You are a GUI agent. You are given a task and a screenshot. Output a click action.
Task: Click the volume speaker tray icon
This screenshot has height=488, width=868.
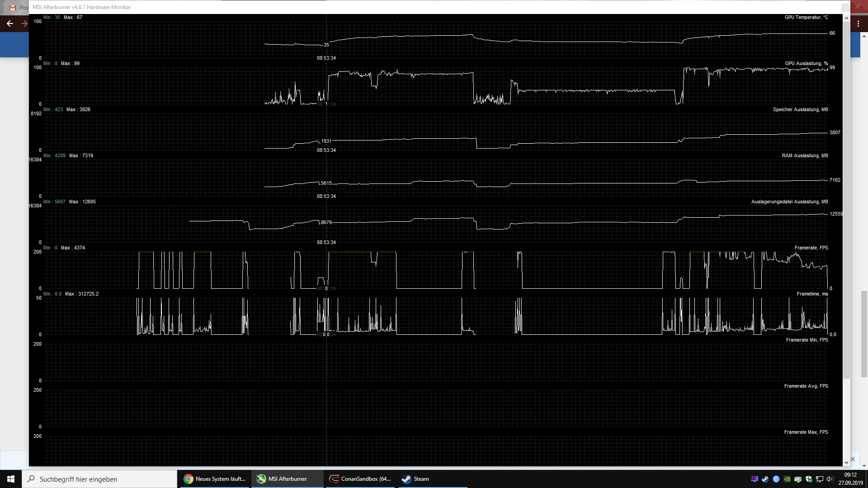[x=830, y=479]
